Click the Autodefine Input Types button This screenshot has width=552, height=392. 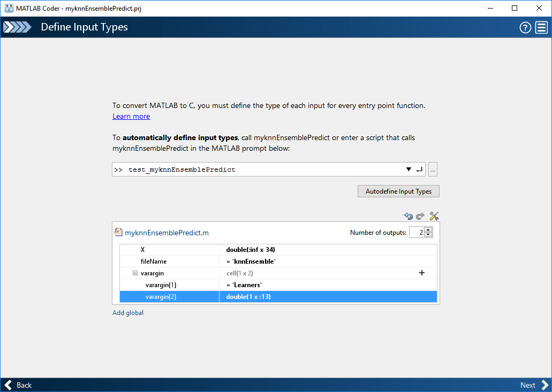coord(398,191)
